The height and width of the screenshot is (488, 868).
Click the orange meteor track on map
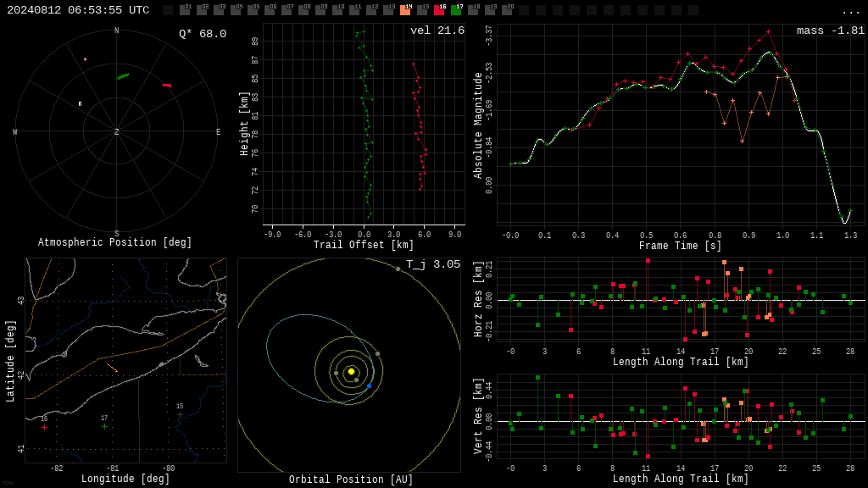point(113,368)
